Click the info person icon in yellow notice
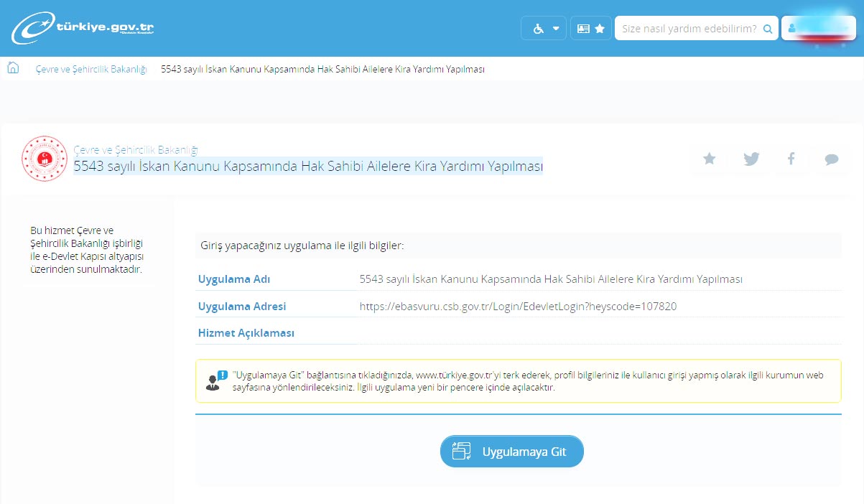The image size is (864, 504). click(216, 381)
